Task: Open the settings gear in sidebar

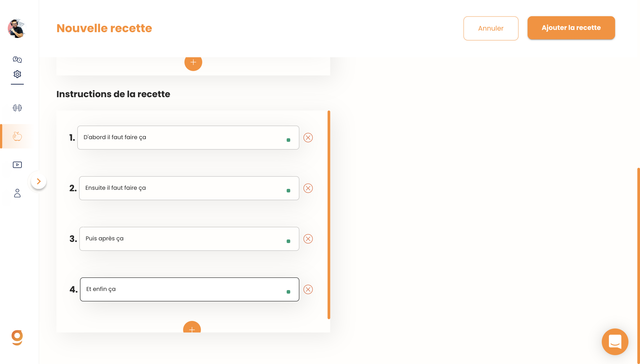Action: [17, 74]
